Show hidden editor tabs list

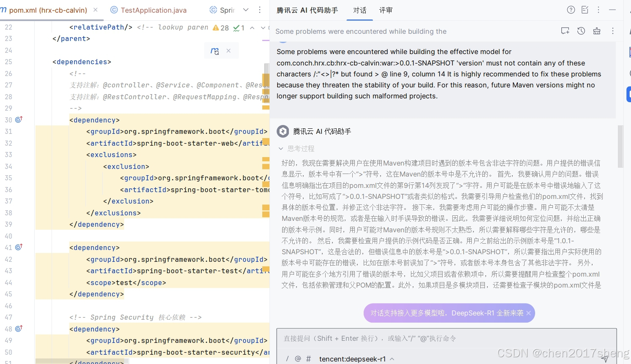click(x=246, y=10)
